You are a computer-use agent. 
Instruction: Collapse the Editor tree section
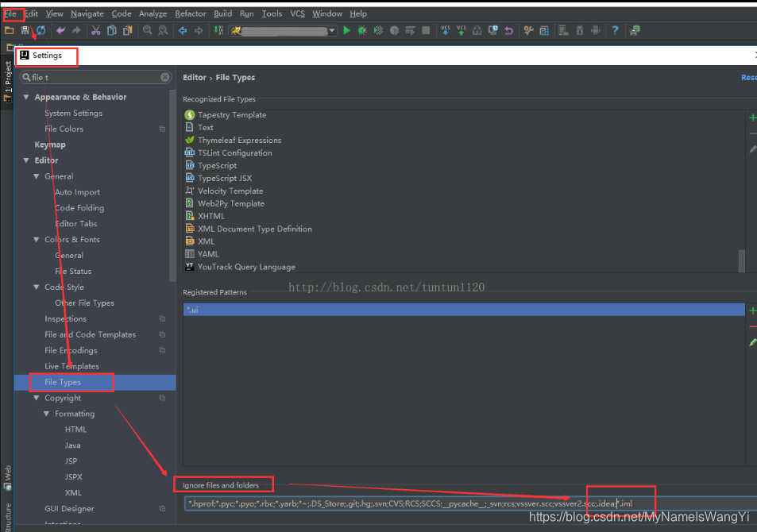tap(26, 160)
